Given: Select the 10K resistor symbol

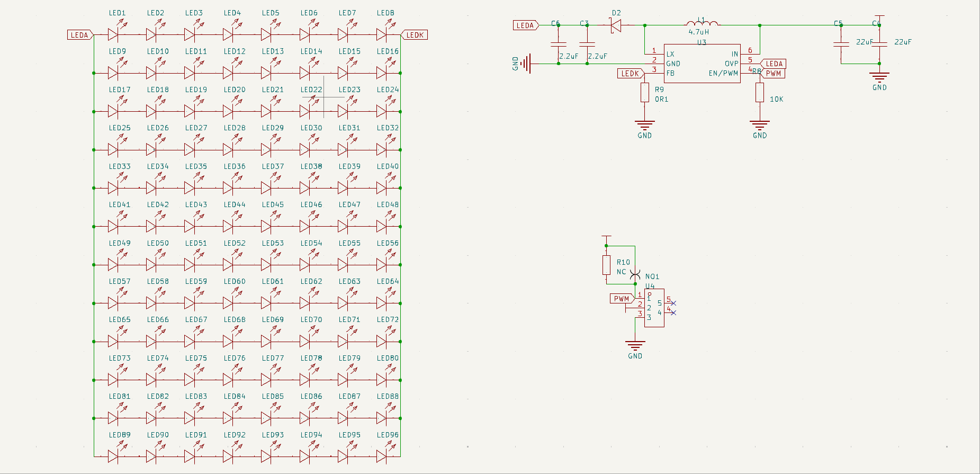Looking at the screenshot, I should tap(760, 93).
